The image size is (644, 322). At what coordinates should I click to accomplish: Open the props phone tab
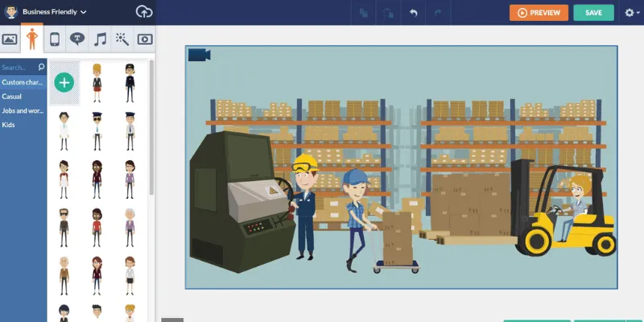55,39
